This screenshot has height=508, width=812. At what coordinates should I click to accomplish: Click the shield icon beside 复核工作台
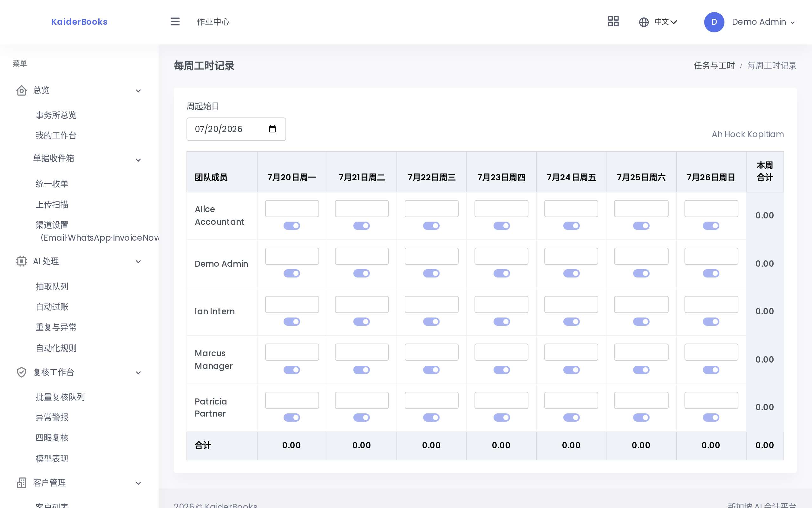point(22,372)
